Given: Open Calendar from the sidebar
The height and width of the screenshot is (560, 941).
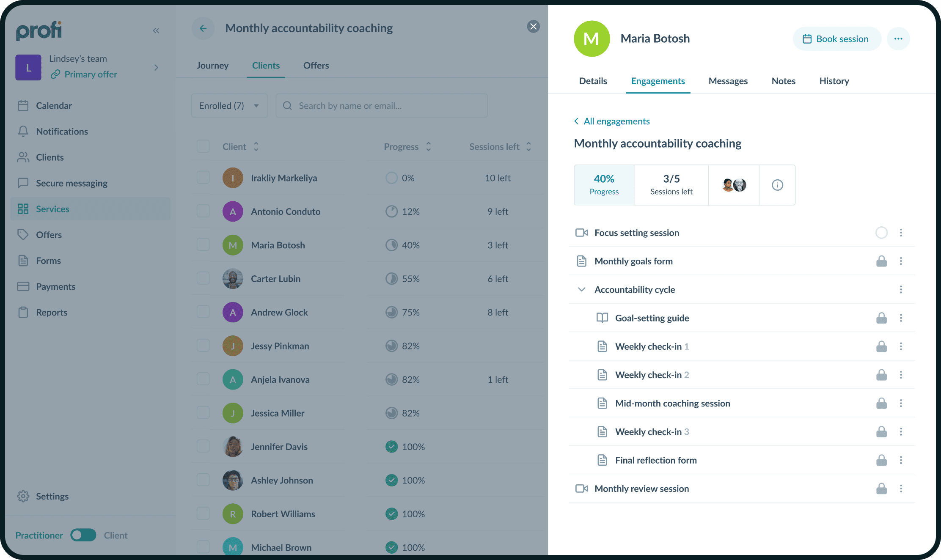Looking at the screenshot, I should (54, 106).
